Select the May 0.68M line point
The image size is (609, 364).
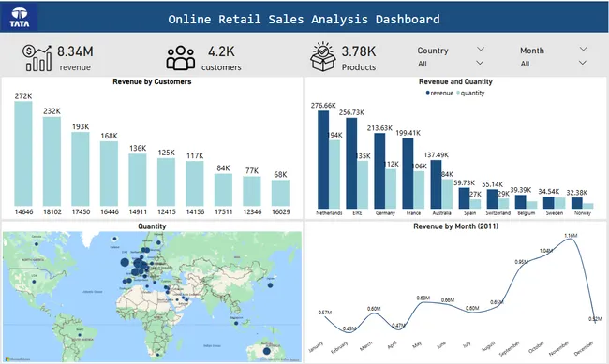[423, 302]
